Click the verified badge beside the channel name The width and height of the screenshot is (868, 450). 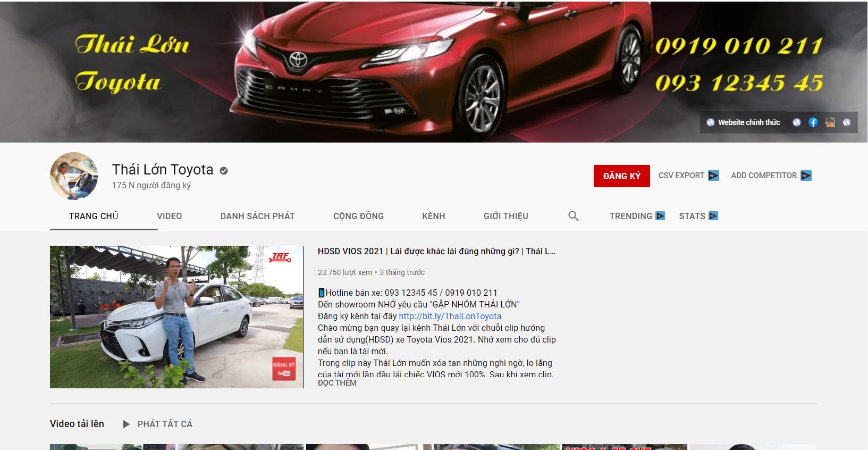click(x=224, y=171)
